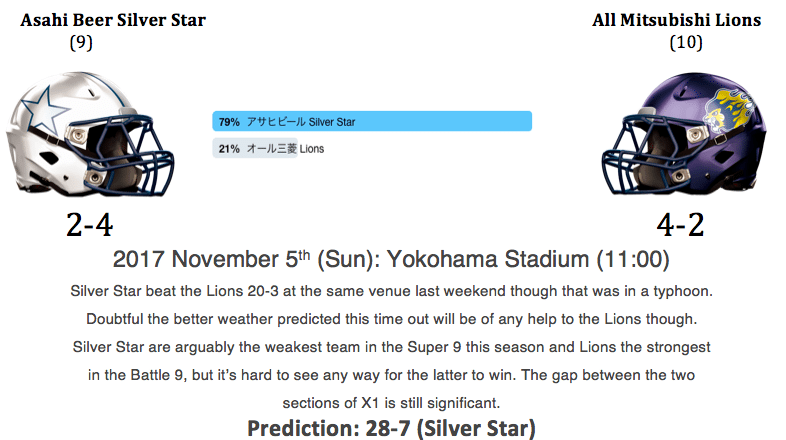Click the facemask of the white helmet
Image resolution: width=786 pixels, height=440 pixels.
134,156
